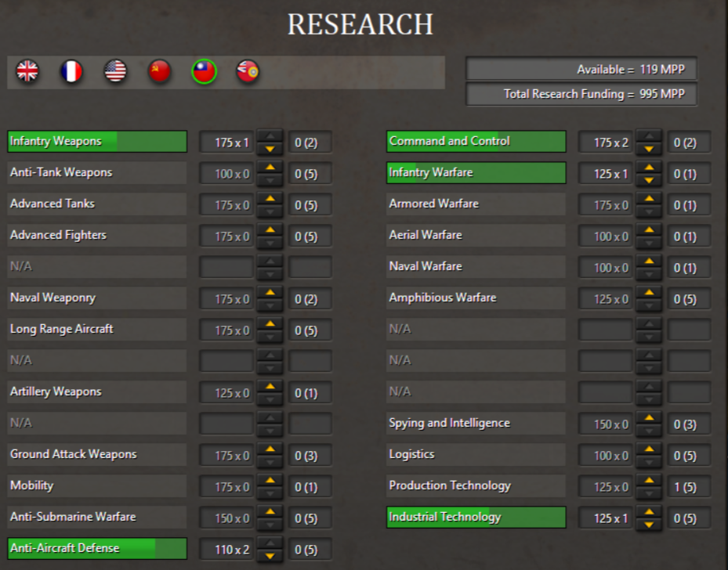Click the Spying and Intelligence 150 x 0 cost
The height and width of the screenshot is (570, 728).
click(x=606, y=424)
